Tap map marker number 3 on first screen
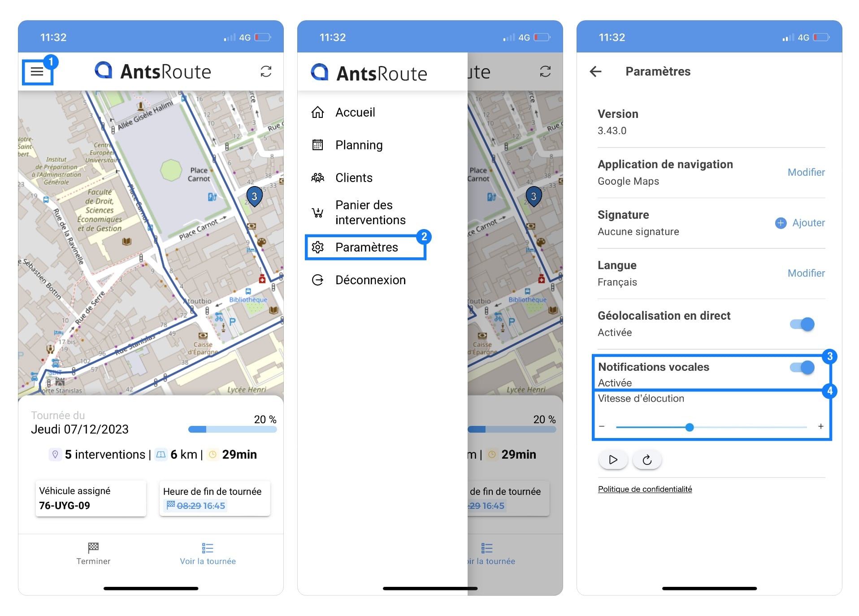 (254, 196)
